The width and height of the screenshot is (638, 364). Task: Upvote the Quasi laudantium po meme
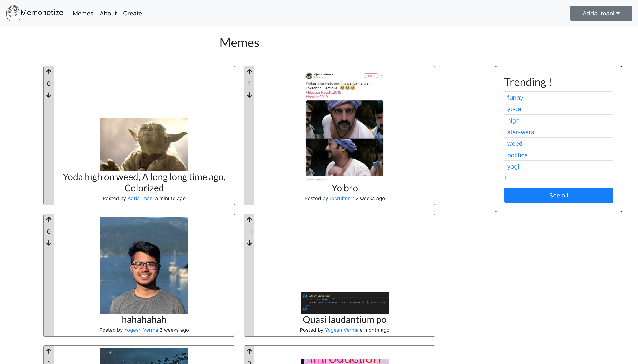pyautogui.click(x=249, y=219)
